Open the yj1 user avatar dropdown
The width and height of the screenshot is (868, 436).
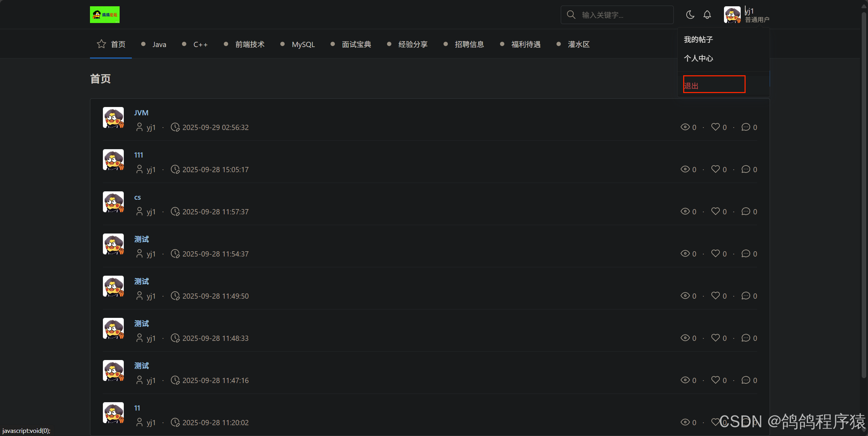tap(732, 15)
